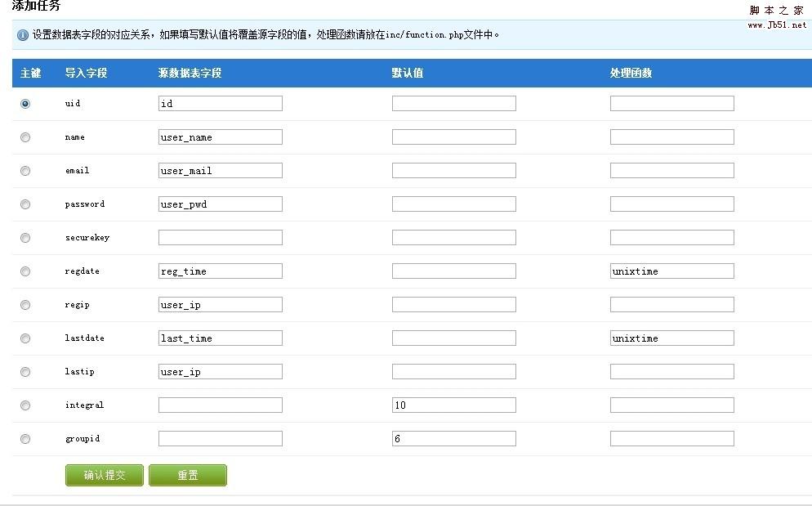The height and width of the screenshot is (506, 812).
Task: Select password row radio button
Action: 25,204
